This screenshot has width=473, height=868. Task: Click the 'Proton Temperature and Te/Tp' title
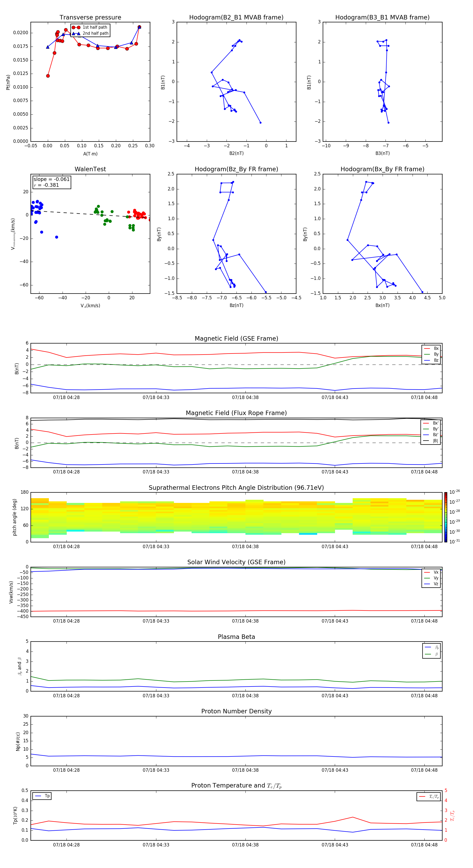pos(236,785)
